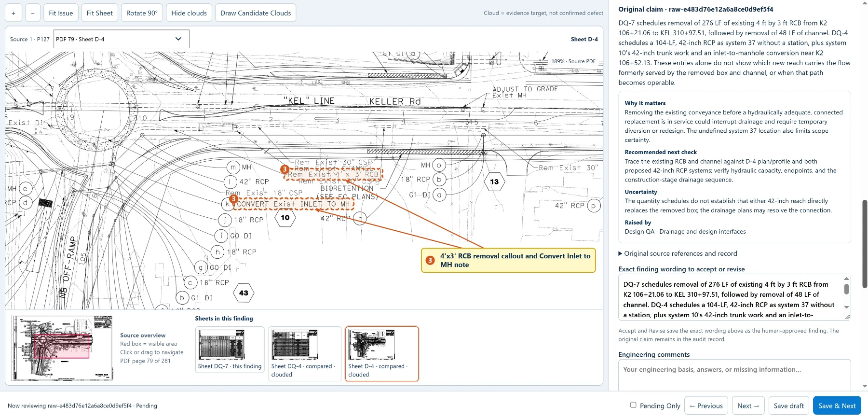Image resolution: width=868 pixels, height=419 pixels.
Task: Zoom in with the plus button
Action: pyautogui.click(x=14, y=13)
